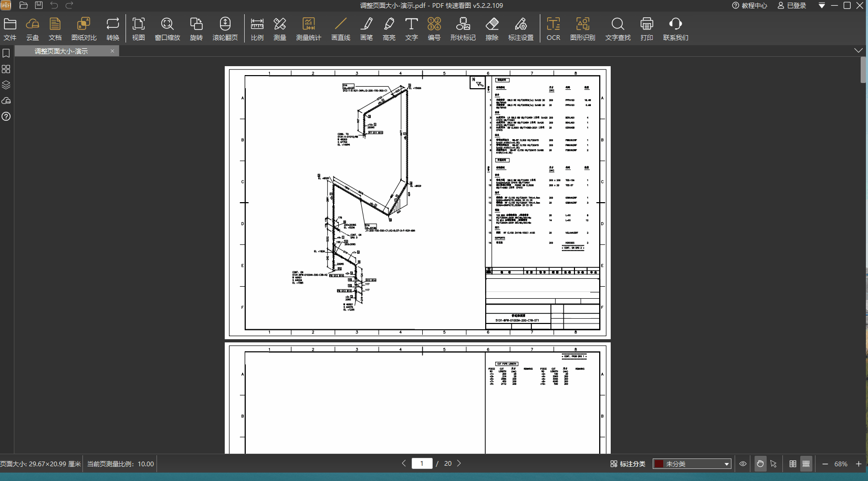Open the 未分类 category dropdown
Viewport: 868px width, 481px height.
coord(692,464)
